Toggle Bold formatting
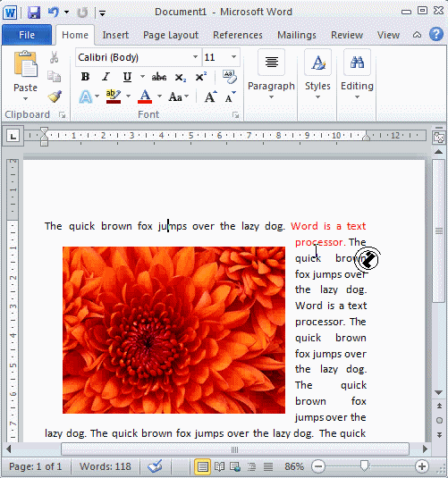Viewport: 448px width, 478px height. [85, 77]
